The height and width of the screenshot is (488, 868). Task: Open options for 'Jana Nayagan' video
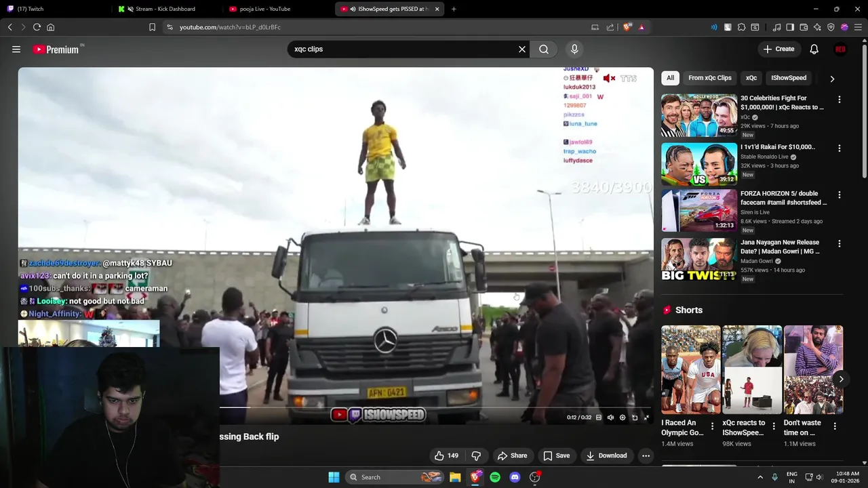tap(840, 244)
